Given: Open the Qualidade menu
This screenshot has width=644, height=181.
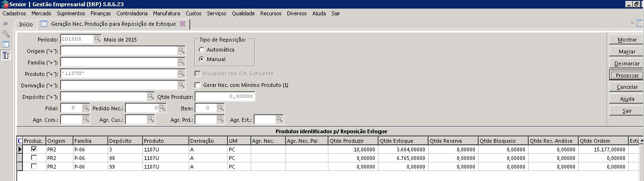Looking at the screenshot, I should pos(243,13).
